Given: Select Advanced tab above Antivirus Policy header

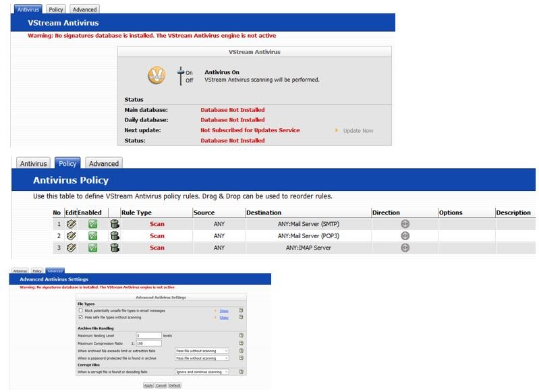Looking at the screenshot, I should coord(104,164).
